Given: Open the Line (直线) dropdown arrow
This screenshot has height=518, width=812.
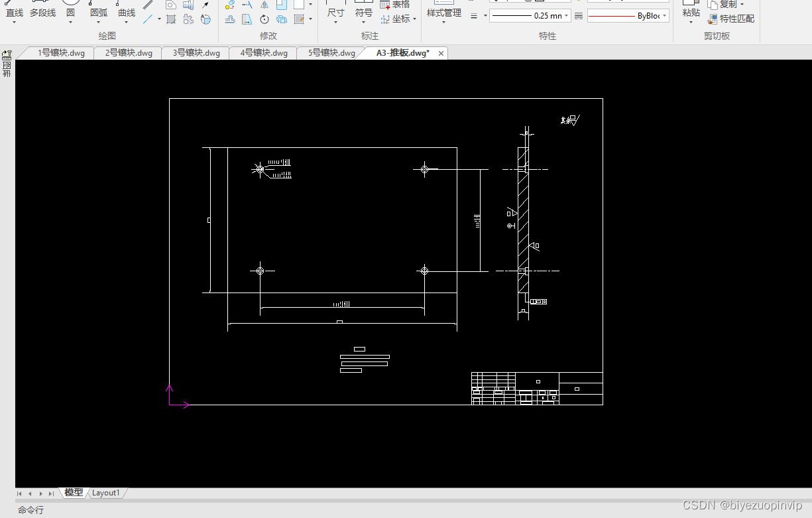Looking at the screenshot, I should click(15, 23).
